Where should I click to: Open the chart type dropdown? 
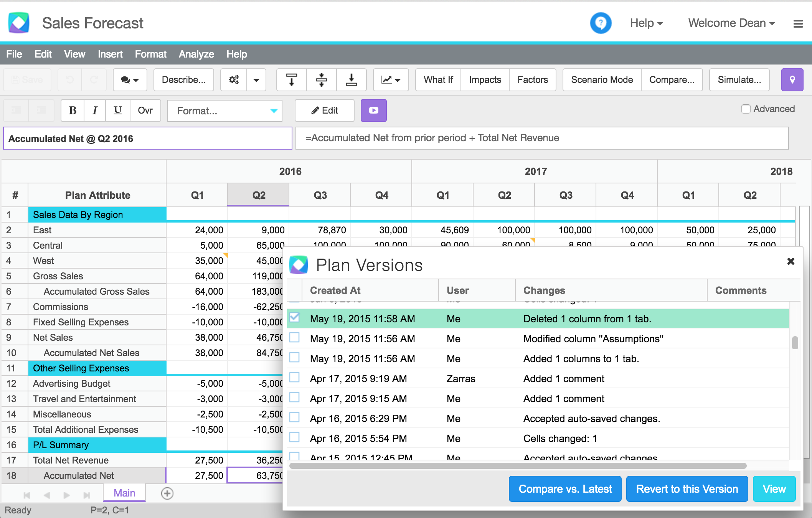[x=391, y=80]
